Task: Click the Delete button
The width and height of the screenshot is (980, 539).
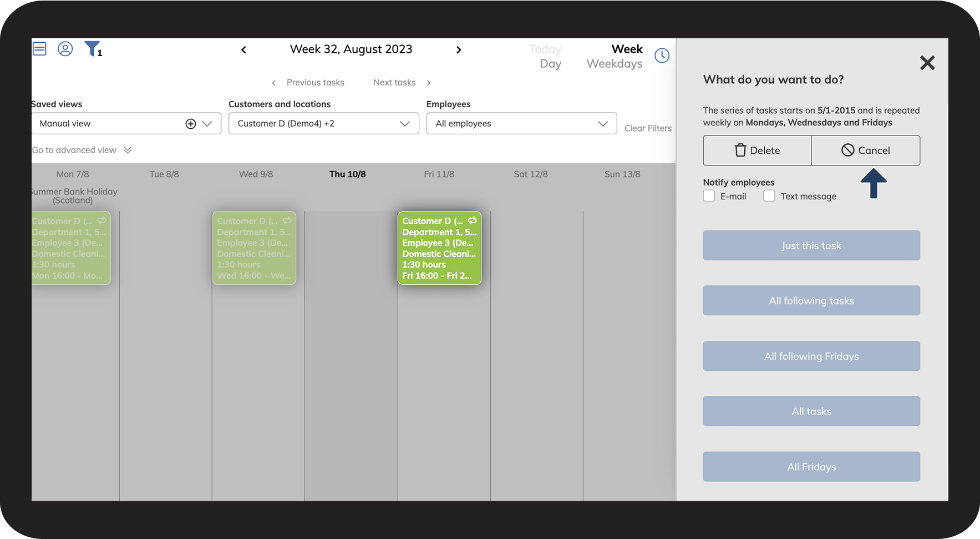Action: [x=757, y=150]
